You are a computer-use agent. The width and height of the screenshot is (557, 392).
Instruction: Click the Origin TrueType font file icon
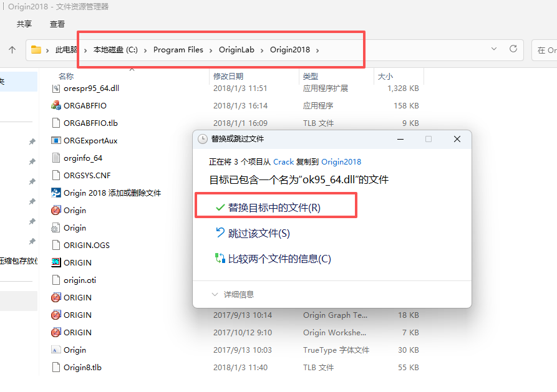click(x=57, y=350)
